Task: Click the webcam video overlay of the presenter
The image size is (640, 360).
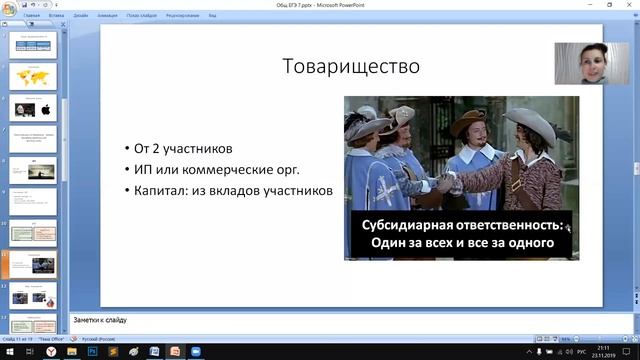Action: click(592, 63)
